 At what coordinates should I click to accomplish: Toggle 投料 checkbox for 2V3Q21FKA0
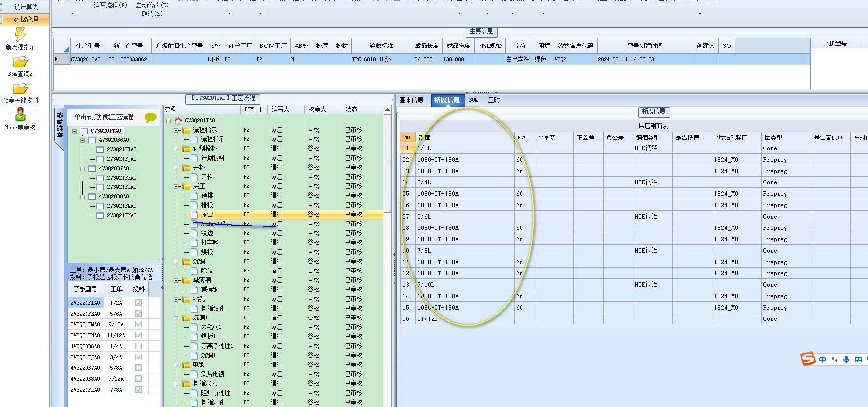(139, 314)
